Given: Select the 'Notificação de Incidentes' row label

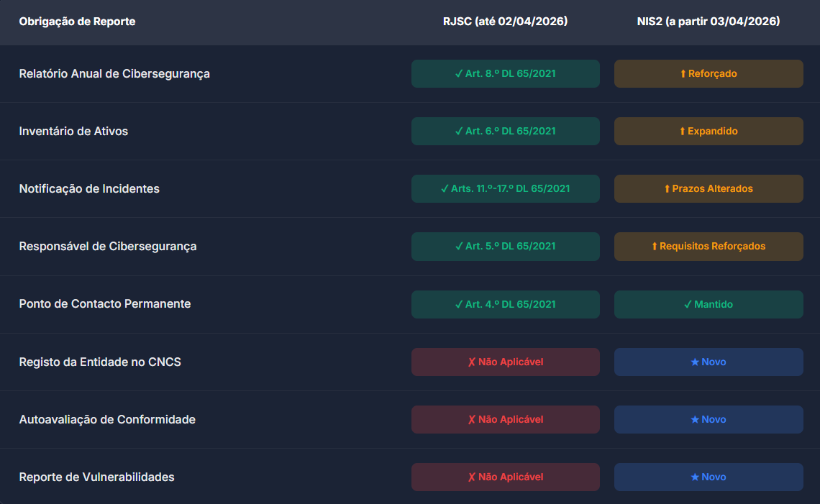Looking at the screenshot, I should pyautogui.click(x=89, y=188).
